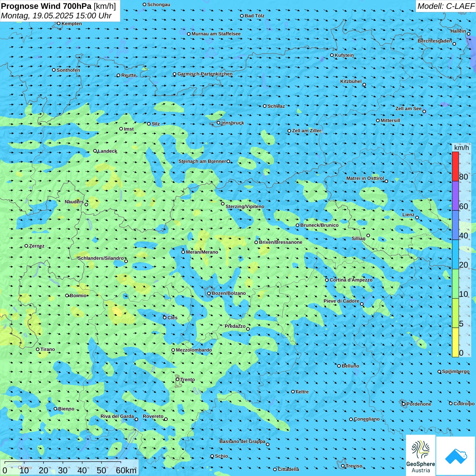Click the Kufstein city marker
The width and height of the screenshot is (476, 476).
click(332, 55)
